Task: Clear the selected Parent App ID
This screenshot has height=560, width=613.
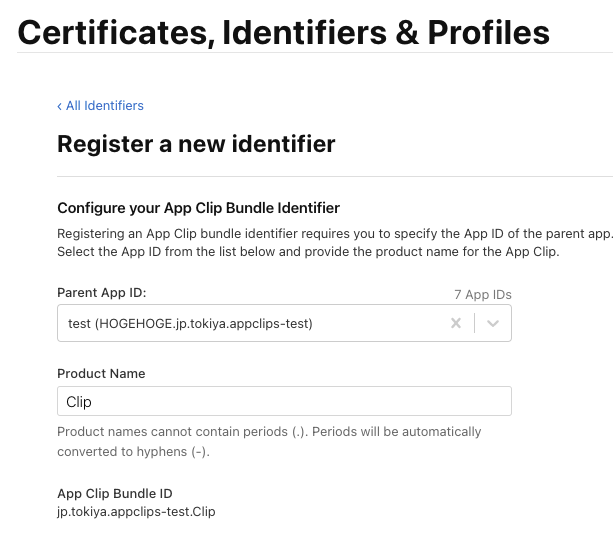Action: click(456, 323)
